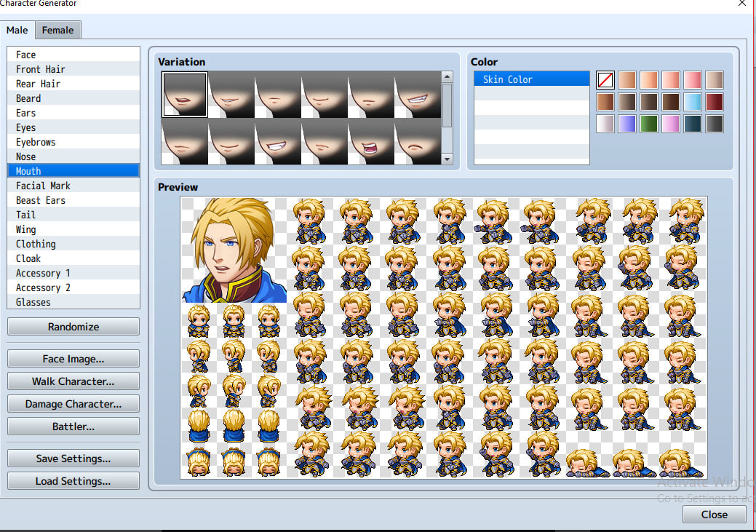The width and height of the screenshot is (756, 532).
Task: Pick the dark teal color swatch
Action: pyautogui.click(x=693, y=124)
